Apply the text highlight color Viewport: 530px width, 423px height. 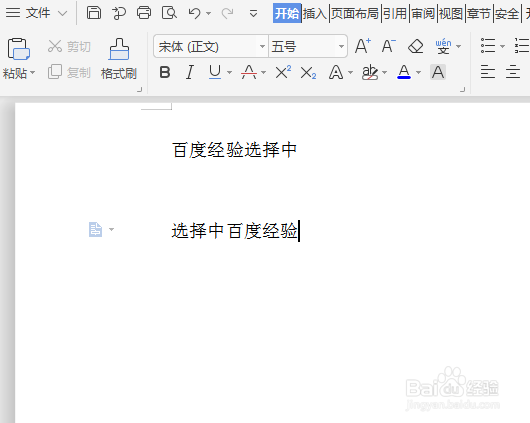pyautogui.click(x=370, y=72)
